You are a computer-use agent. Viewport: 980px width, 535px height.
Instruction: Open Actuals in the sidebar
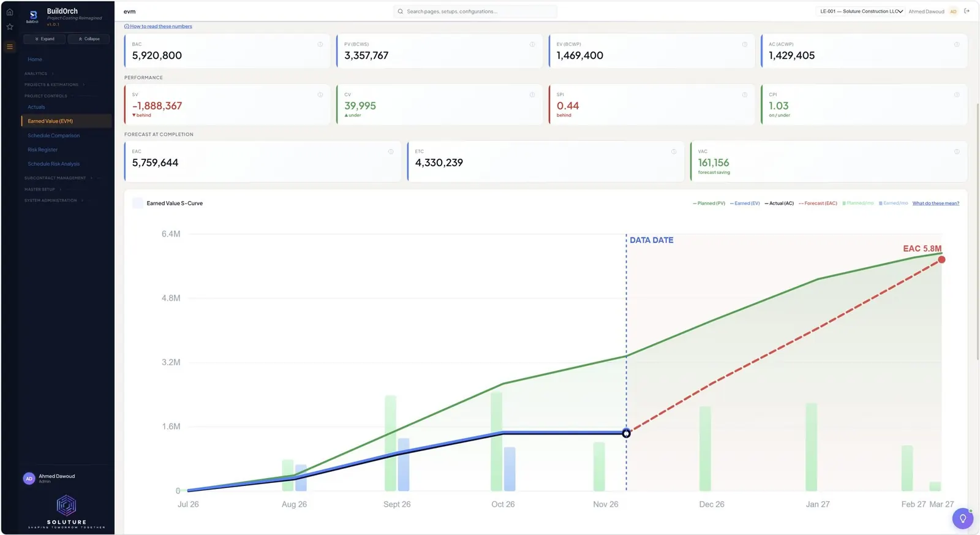36,107
